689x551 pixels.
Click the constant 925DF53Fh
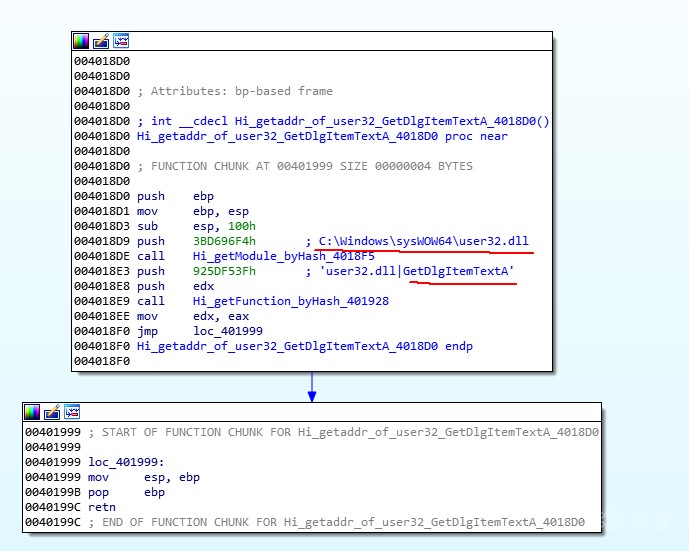pyautogui.click(x=224, y=271)
